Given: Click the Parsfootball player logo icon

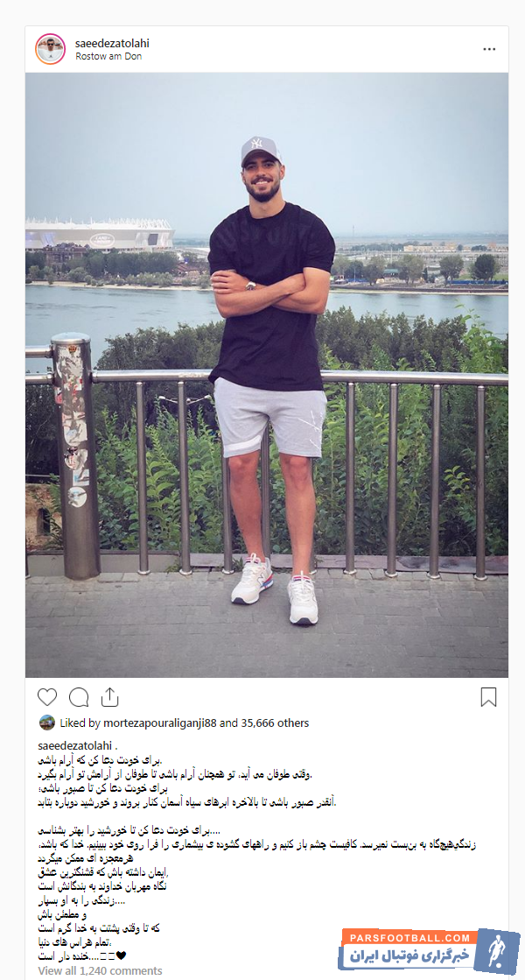Looking at the screenshot, I should tap(498, 953).
